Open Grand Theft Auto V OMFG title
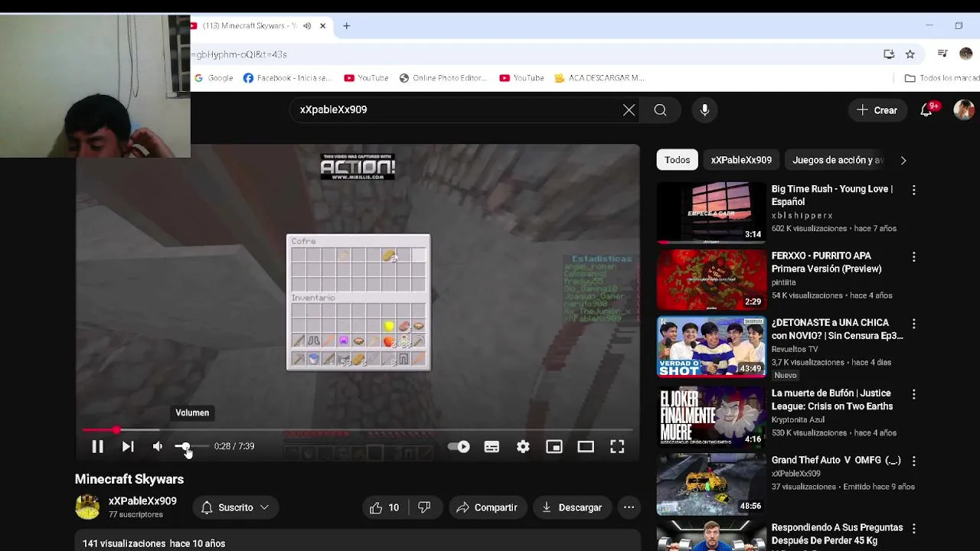This screenshot has width=980, height=551. point(836,461)
